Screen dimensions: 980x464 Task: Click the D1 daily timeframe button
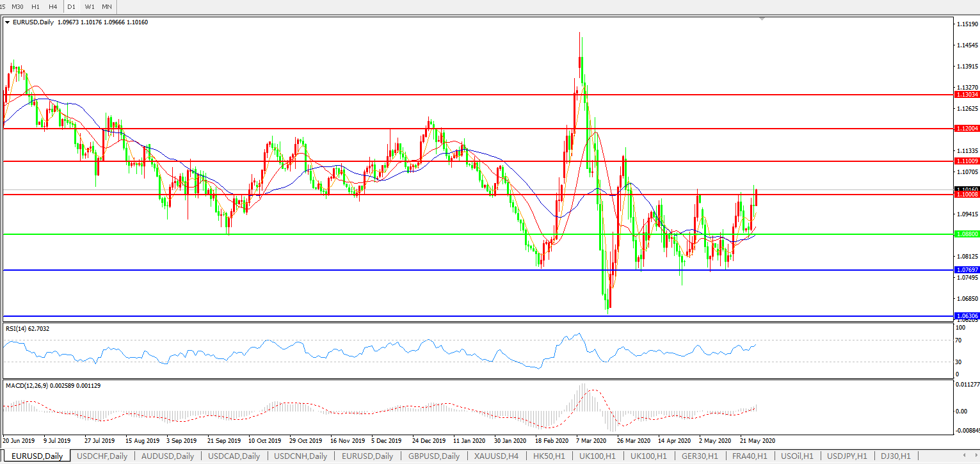click(71, 6)
